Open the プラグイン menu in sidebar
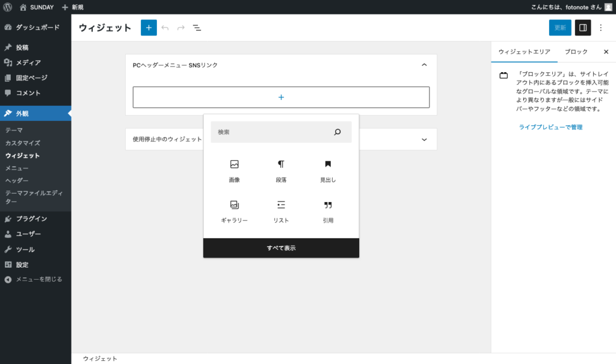Viewport: 616px width, 364px height. click(x=31, y=218)
